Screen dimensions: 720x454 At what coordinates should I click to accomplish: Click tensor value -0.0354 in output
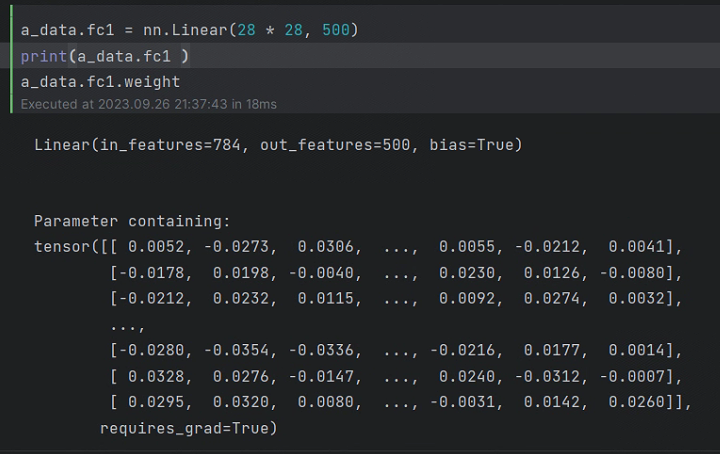click(236, 351)
